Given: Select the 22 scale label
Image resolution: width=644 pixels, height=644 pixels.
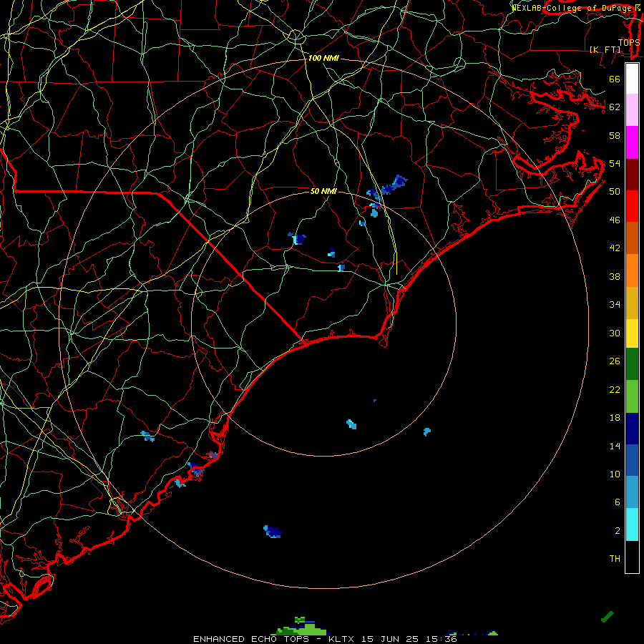Looking at the screenshot, I should point(615,389).
